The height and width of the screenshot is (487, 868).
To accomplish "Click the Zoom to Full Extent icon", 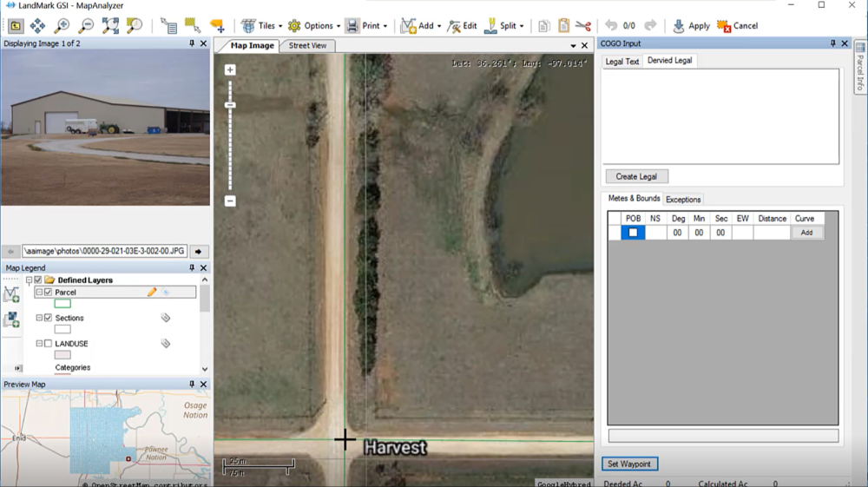I will coord(110,25).
